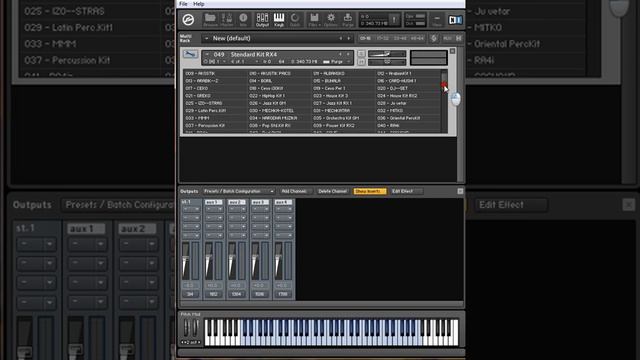Screen dimensions: 640x360
Task: Click the keyboard octave shift control
Action: (191, 342)
